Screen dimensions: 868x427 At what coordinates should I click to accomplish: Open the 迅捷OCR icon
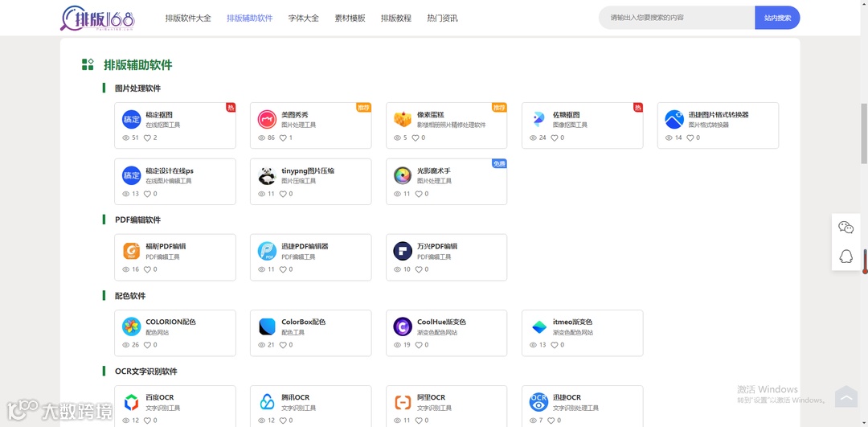pos(538,403)
